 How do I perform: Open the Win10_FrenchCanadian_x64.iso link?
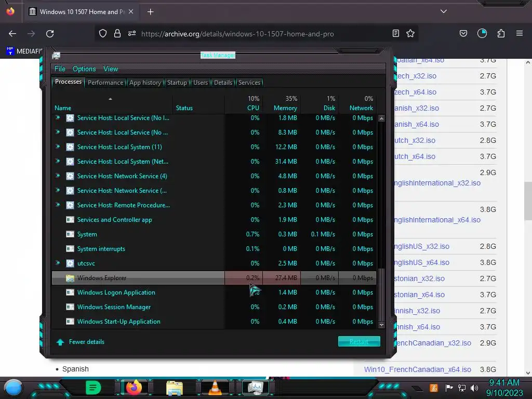point(418,369)
